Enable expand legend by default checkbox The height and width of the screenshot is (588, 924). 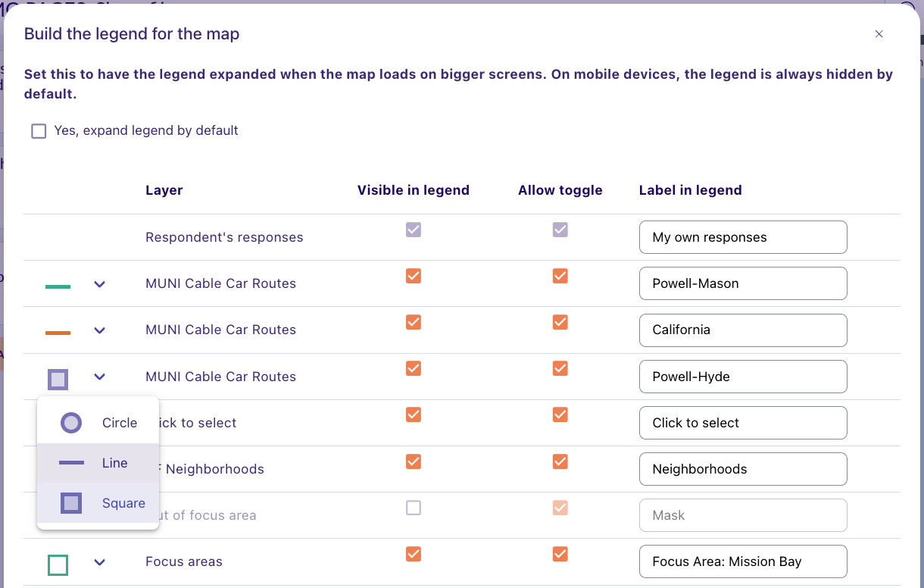point(39,131)
